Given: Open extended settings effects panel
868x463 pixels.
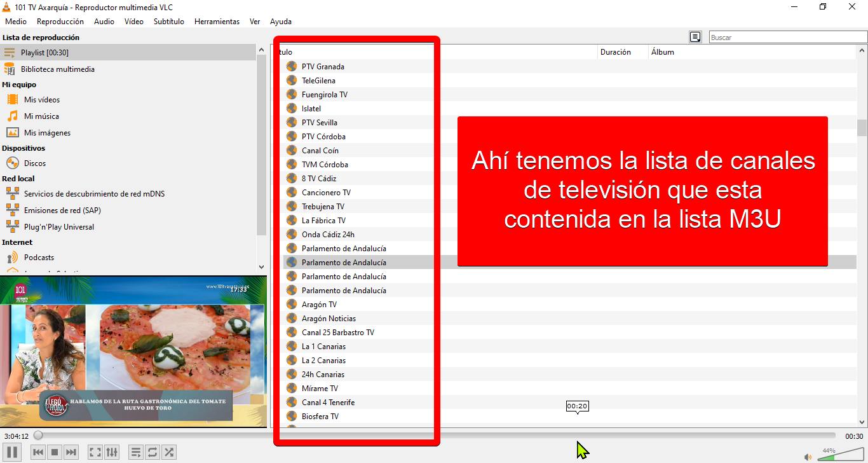Looking at the screenshot, I should click(x=112, y=452).
